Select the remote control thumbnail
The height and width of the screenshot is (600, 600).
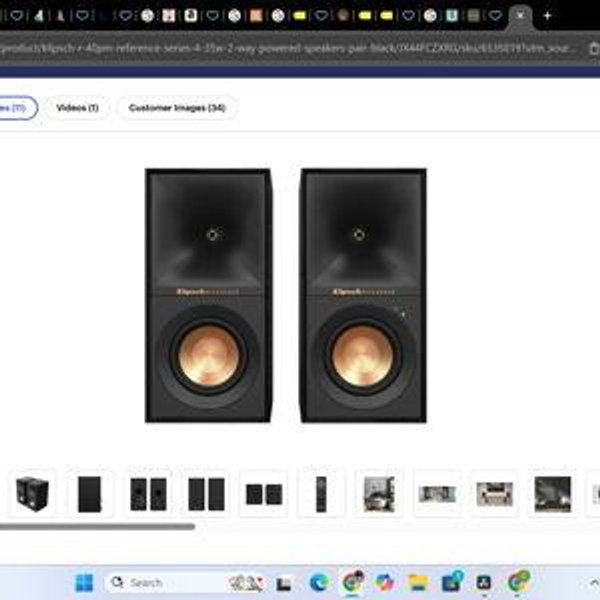[x=321, y=494]
